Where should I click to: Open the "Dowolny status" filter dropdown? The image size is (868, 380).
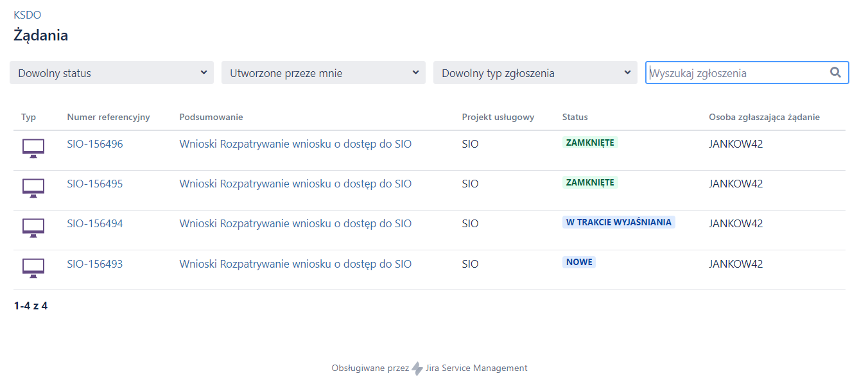[x=111, y=73]
